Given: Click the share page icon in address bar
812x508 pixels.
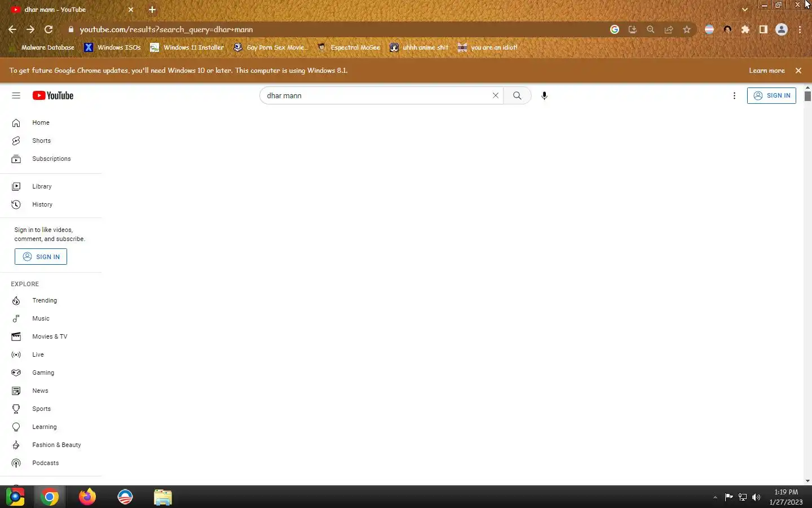Looking at the screenshot, I should (669, 29).
